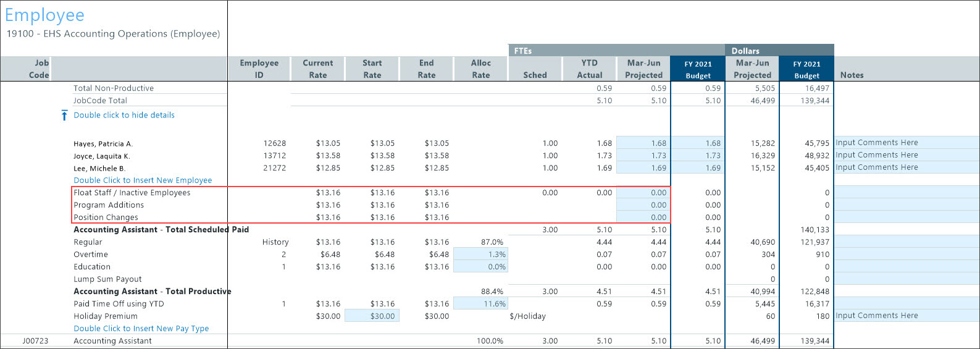Click Float Staff projected FTE 0.00 cell
This screenshot has width=980, height=349.
[x=643, y=193]
